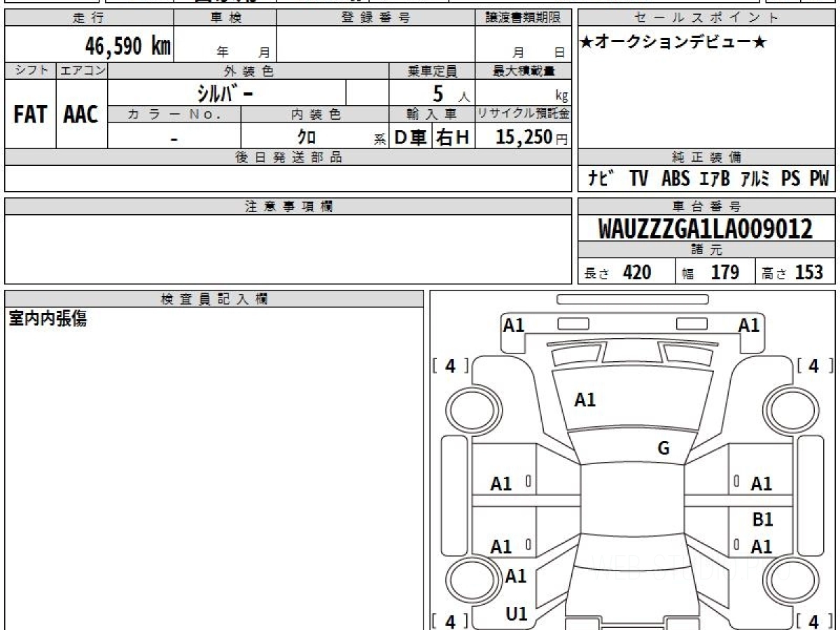840x630 pixels.
Task: Click the 車検 header cell
Action: tap(225, 19)
